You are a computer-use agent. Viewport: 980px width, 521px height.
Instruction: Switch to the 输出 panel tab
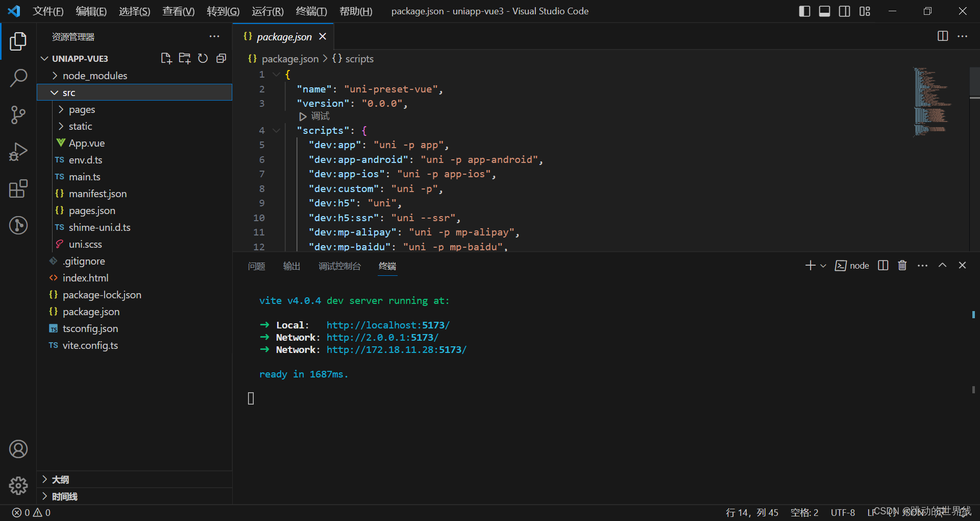coord(292,266)
